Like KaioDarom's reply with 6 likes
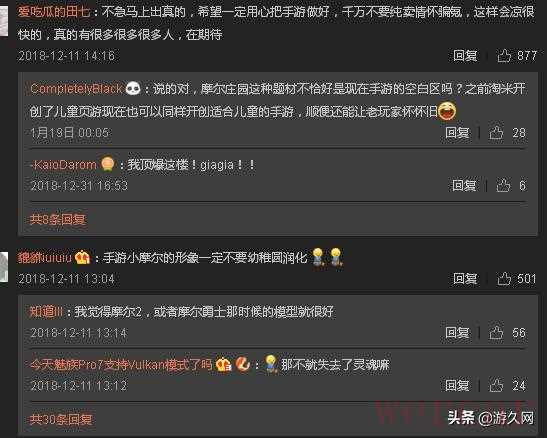Viewport: 547px width, 438px height. click(x=503, y=185)
